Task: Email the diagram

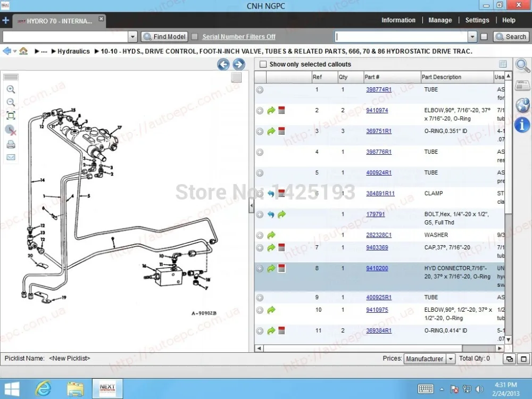Action: point(11,157)
